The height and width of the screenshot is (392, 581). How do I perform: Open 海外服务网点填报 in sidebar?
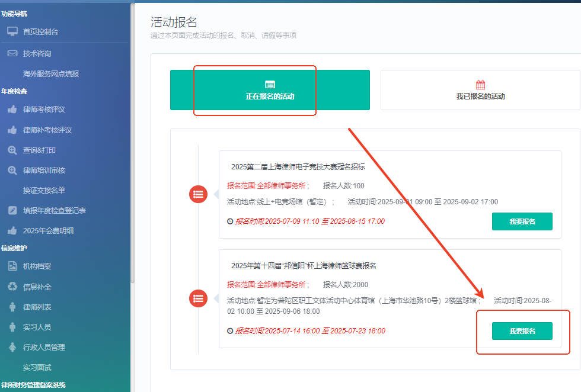(51, 74)
